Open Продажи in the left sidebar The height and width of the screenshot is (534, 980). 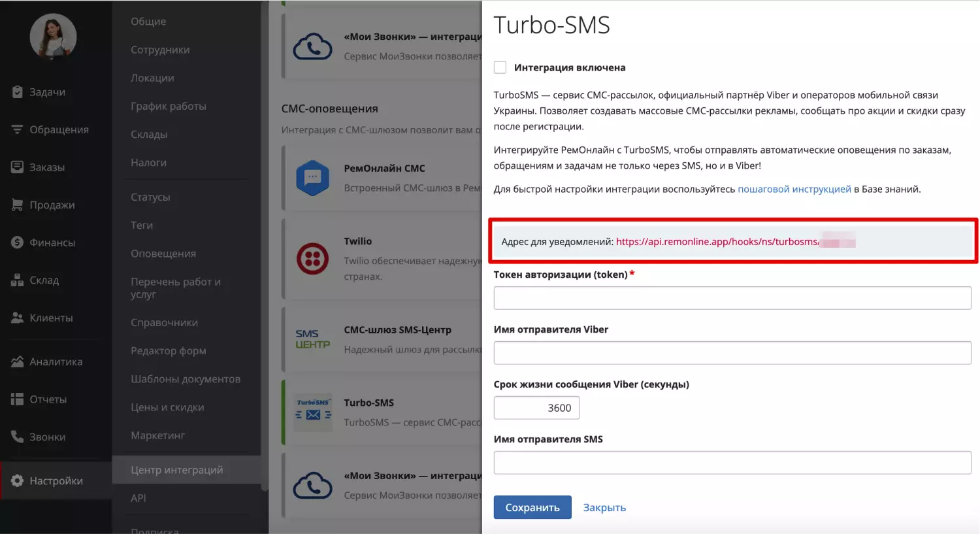52,205
